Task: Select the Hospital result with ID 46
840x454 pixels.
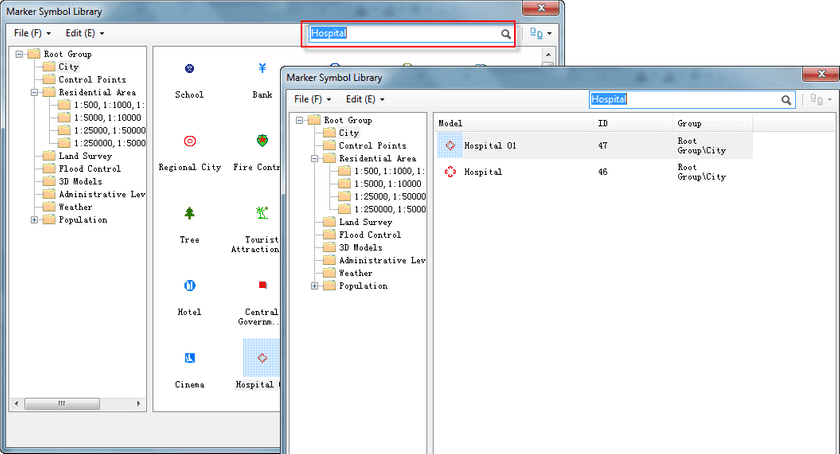Action: click(x=483, y=172)
